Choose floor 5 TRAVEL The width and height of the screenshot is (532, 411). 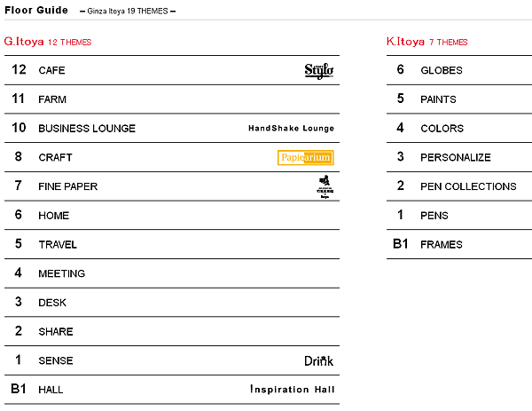coord(172,245)
